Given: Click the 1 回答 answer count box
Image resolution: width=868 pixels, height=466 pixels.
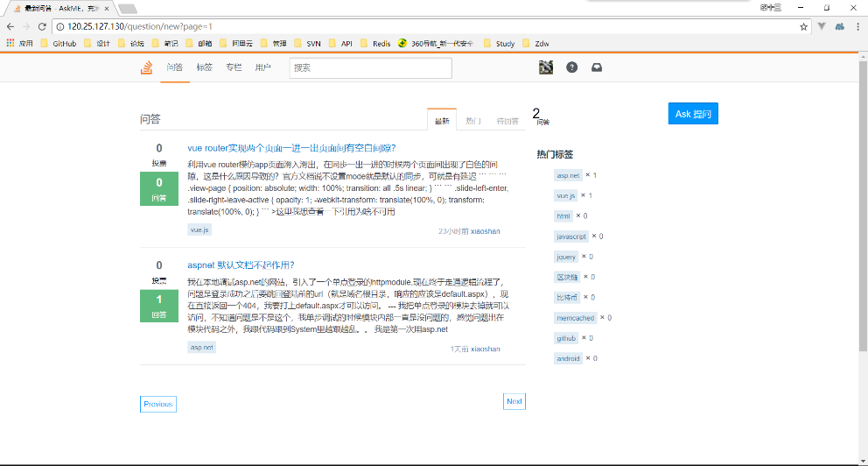Looking at the screenshot, I should [x=159, y=306].
